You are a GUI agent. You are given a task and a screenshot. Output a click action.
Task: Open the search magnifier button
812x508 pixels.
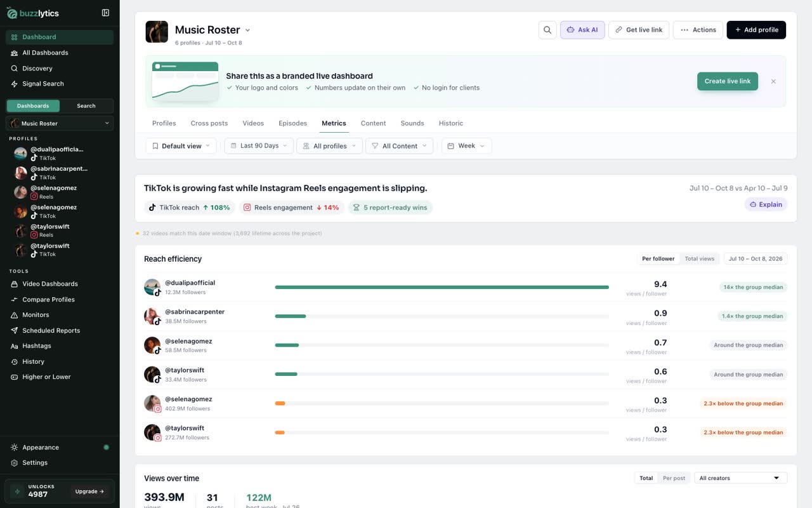point(547,30)
